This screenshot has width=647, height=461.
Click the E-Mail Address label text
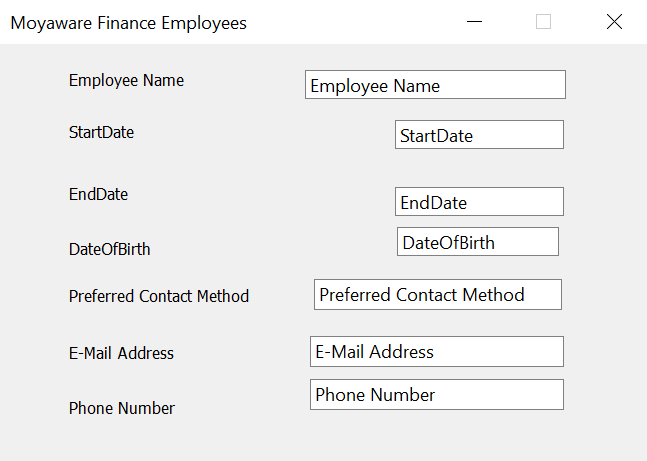(x=121, y=353)
